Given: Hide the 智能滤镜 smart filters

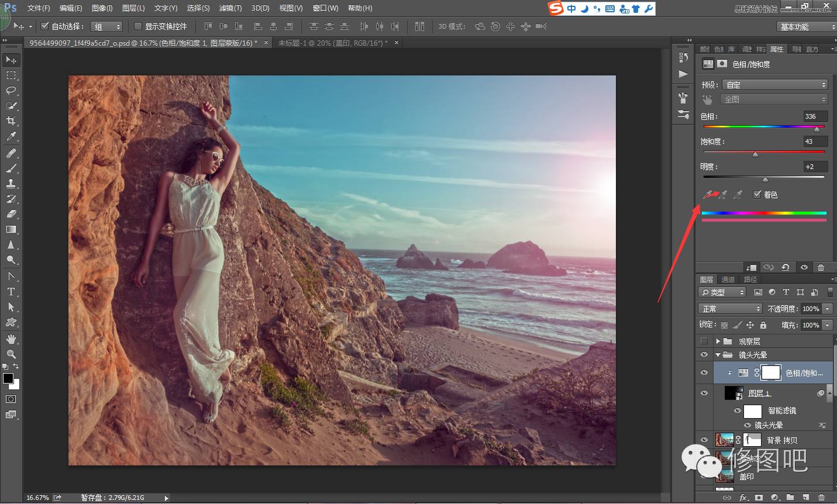Looking at the screenshot, I should 738,410.
